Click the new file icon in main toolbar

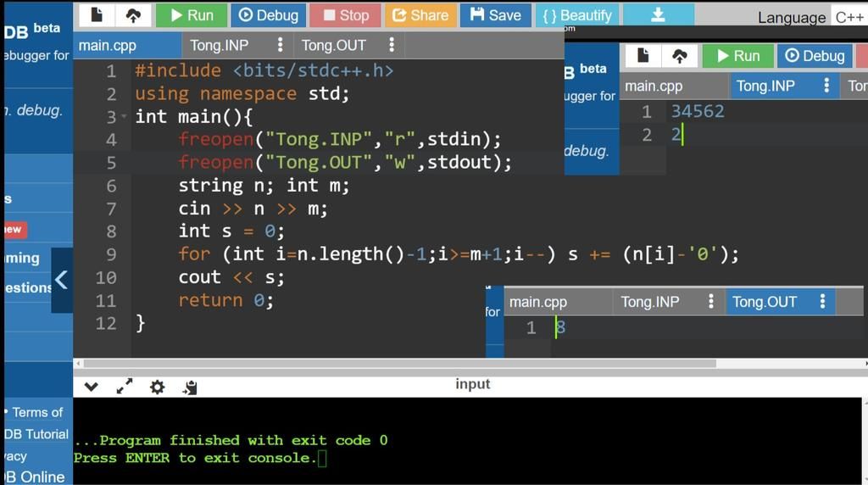pyautogui.click(x=97, y=15)
